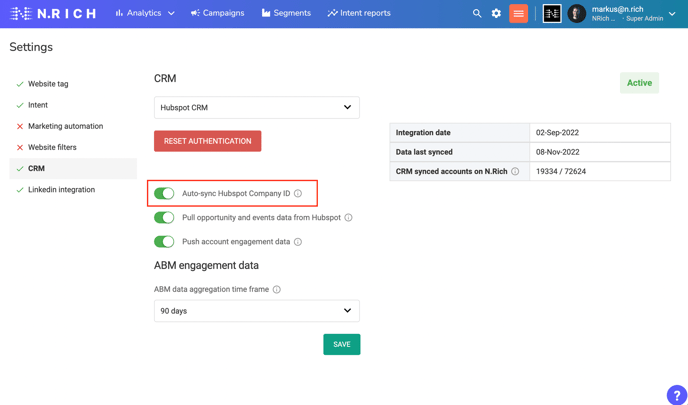Click info icon beside Auto-sync Hubspot Company ID
Screen dimensions: 688x405
pyautogui.click(x=298, y=194)
